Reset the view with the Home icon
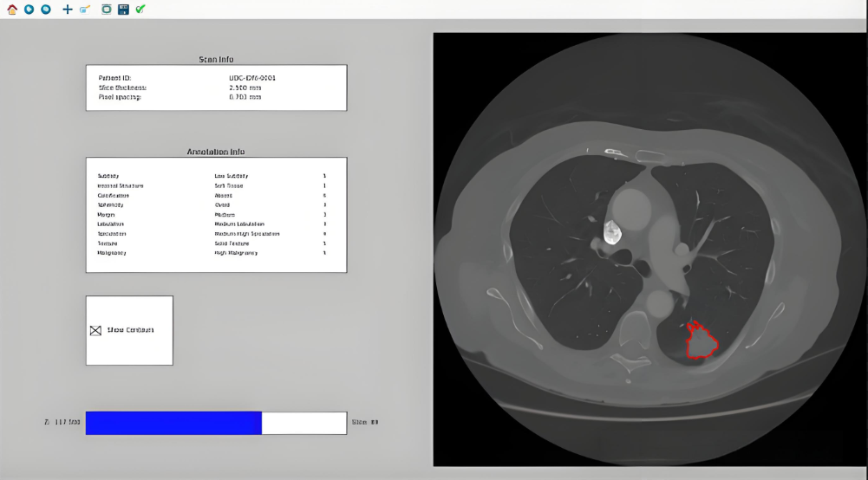 coord(12,9)
